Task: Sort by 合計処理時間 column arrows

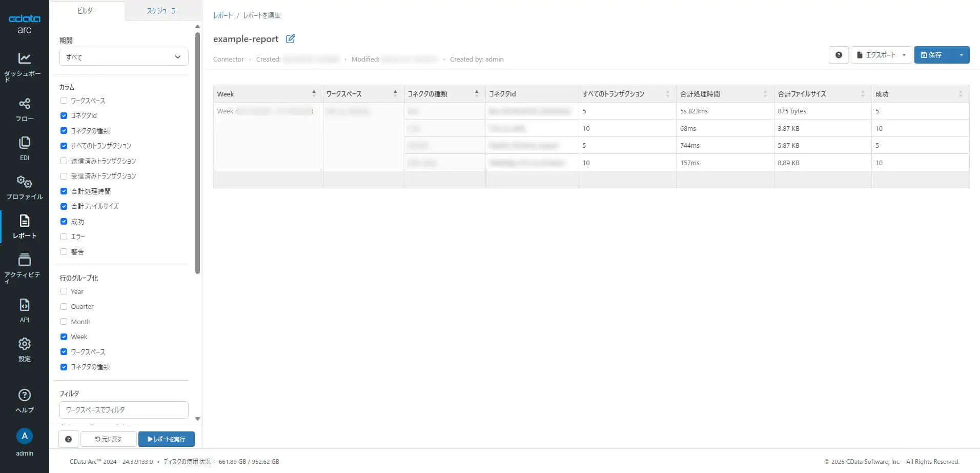Action: (765, 94)
